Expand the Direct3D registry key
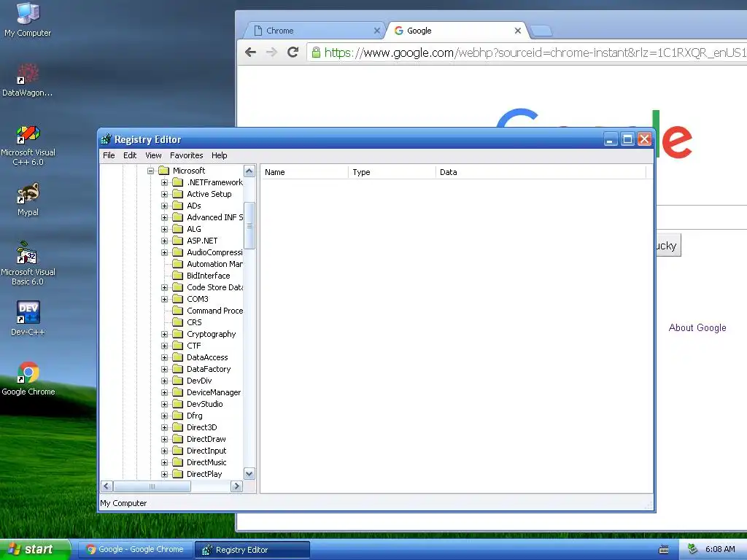The image size is (747, 560). point(164,427)
